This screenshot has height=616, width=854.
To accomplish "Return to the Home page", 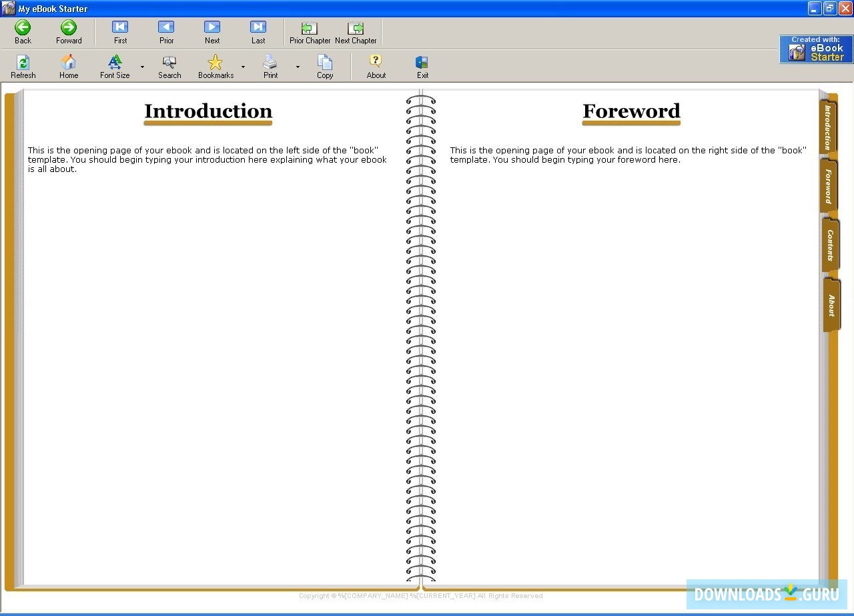I will (x=69, y=67).
